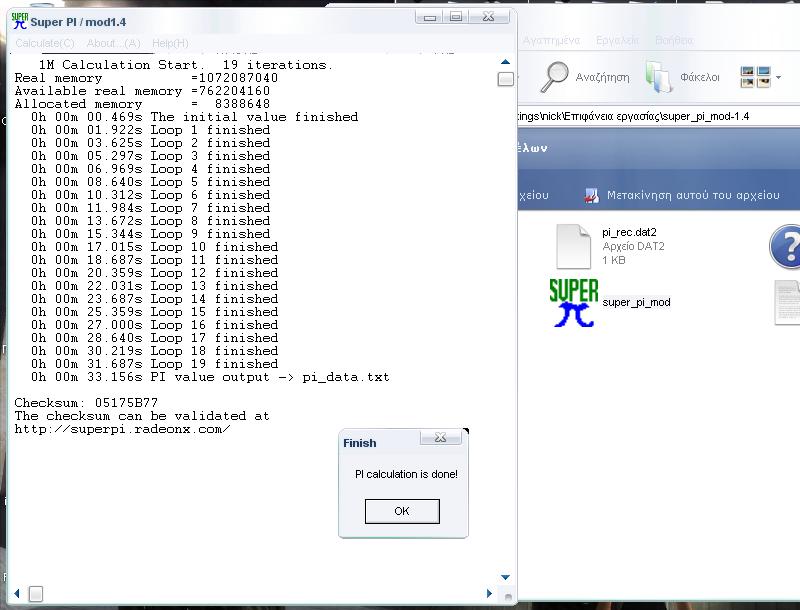The height and width of the screenshot is (610, 800).
Task: Click the "Loop 2 finished" line
Action: [150, 143]
